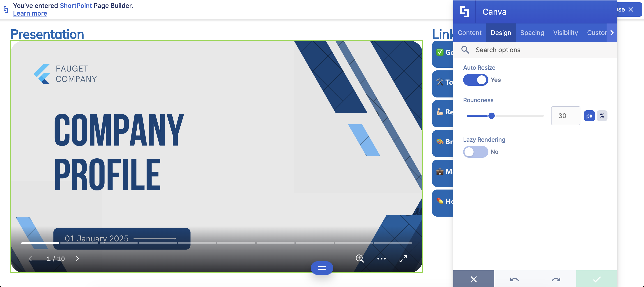Go to the previous slide

30,259
